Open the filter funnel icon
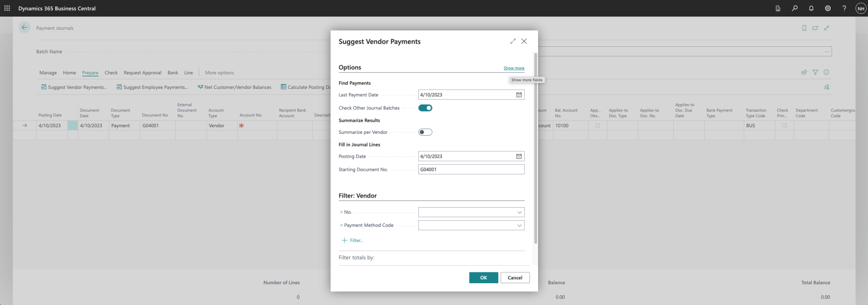 [x=816, y=72]
